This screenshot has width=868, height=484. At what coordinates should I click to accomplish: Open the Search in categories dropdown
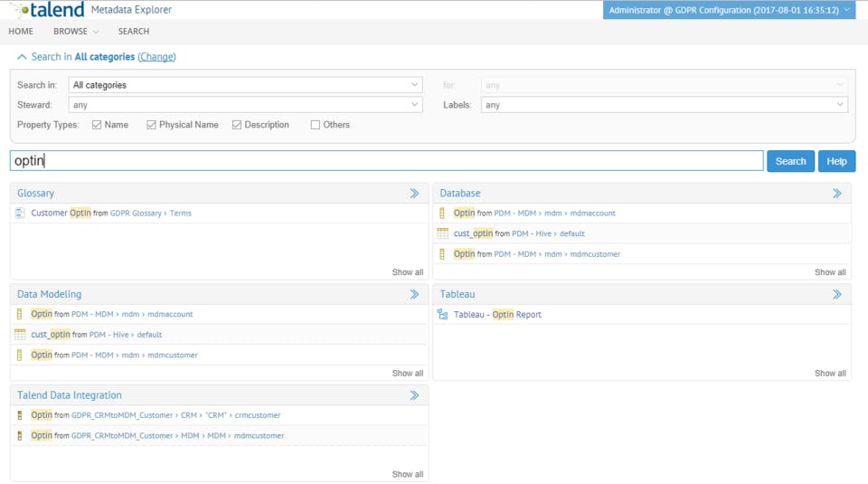(x=245, y=85)
